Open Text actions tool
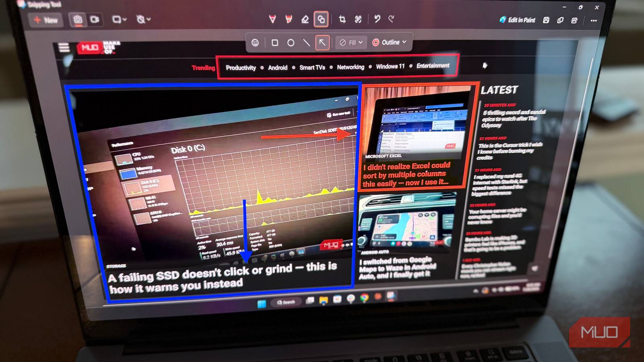The width and height of the screenshot is (644, 362). pos(358,19)
